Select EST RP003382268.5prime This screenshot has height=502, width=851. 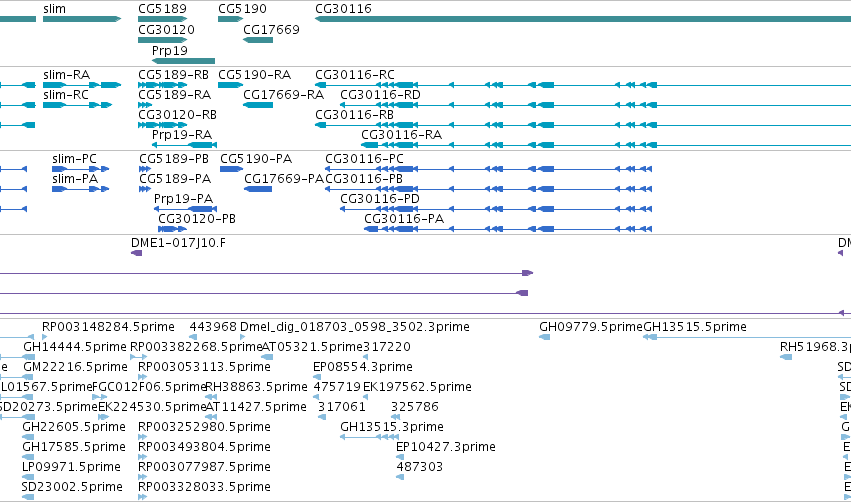pos(196,347)
